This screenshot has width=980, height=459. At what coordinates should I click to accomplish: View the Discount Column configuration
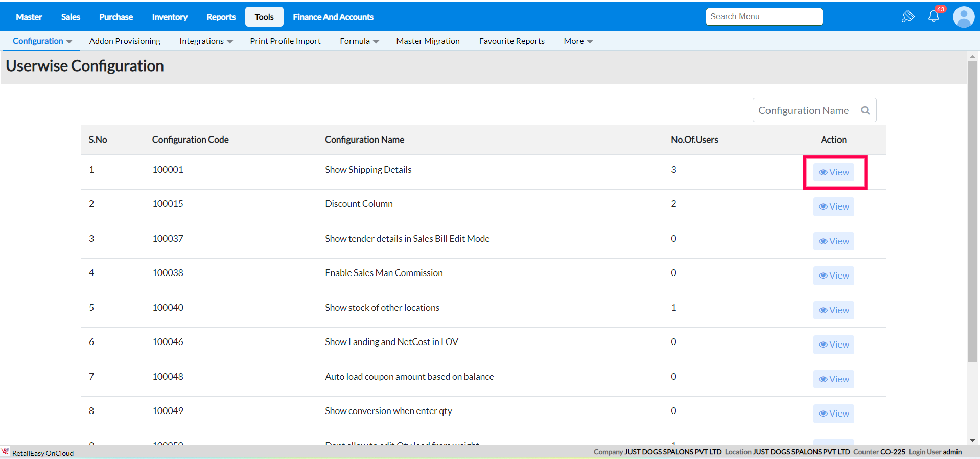[833, 206]
